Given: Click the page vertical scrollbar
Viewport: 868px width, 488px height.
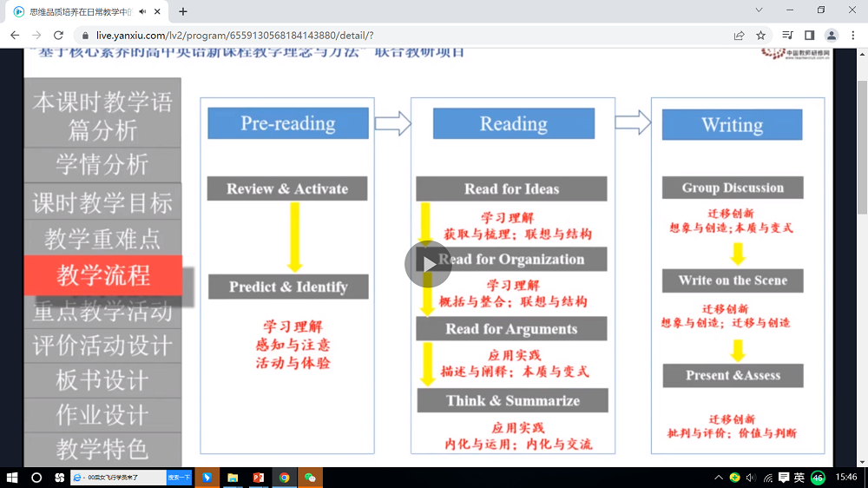Looking at the screenshot, I should point(861,174).
